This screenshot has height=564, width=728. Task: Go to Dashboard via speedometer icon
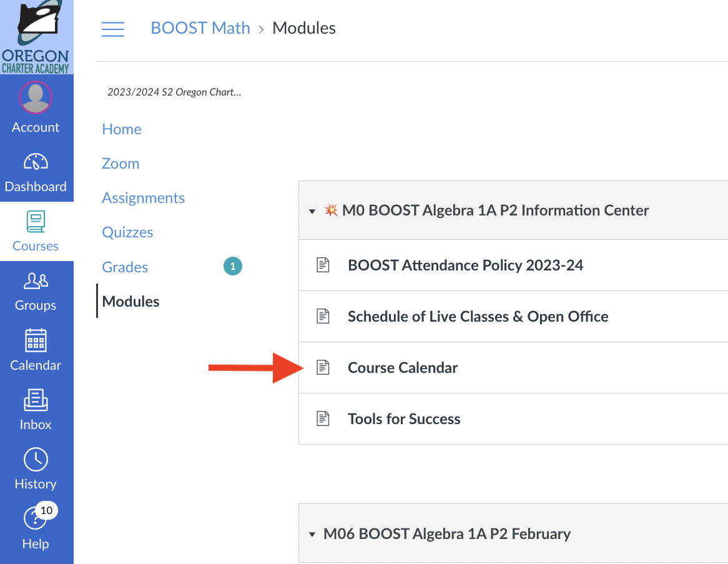coord(36,162)
